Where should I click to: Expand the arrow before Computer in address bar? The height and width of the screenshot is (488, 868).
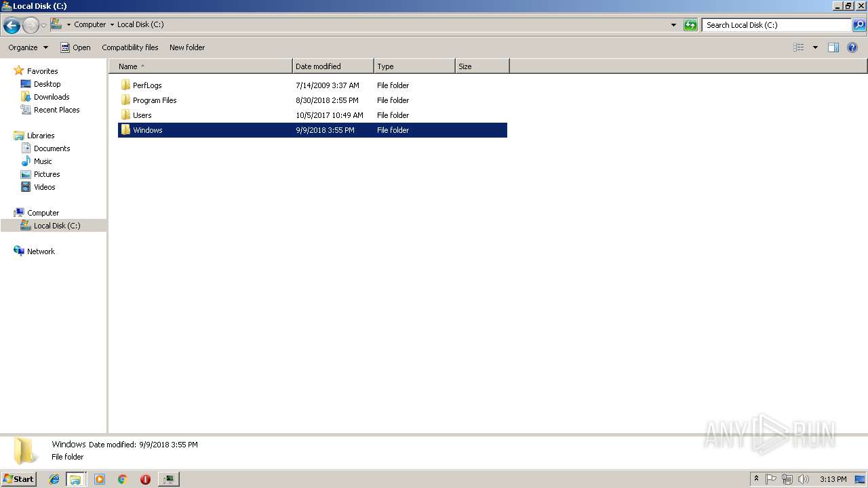pyautogui.click(x=68, y=25)
